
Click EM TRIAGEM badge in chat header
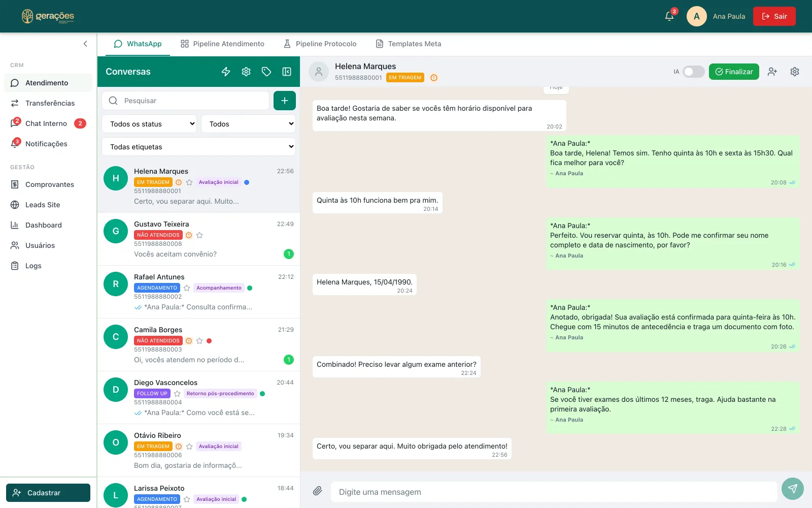(x=405, y=78)
